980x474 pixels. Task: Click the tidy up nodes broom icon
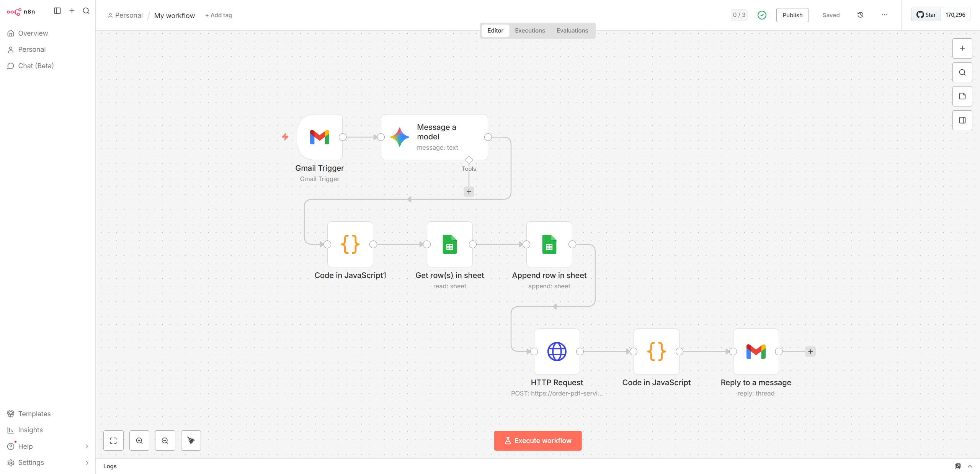point(191,441)
